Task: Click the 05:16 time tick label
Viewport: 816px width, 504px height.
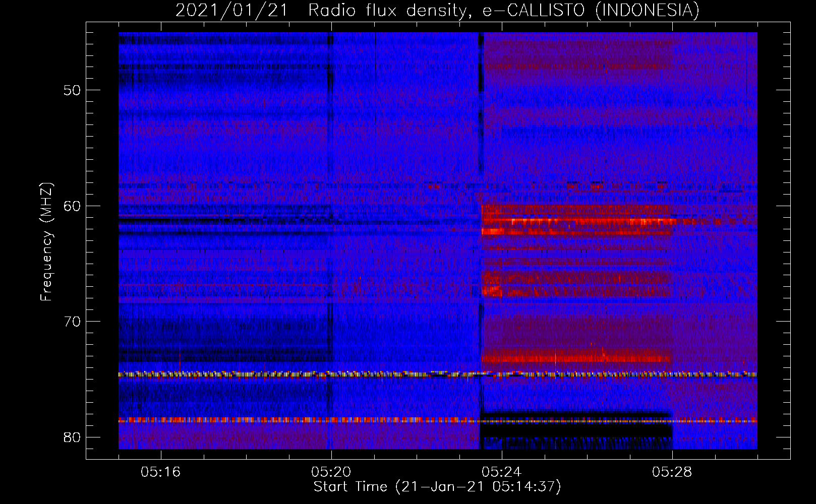Action: point(161,472)
